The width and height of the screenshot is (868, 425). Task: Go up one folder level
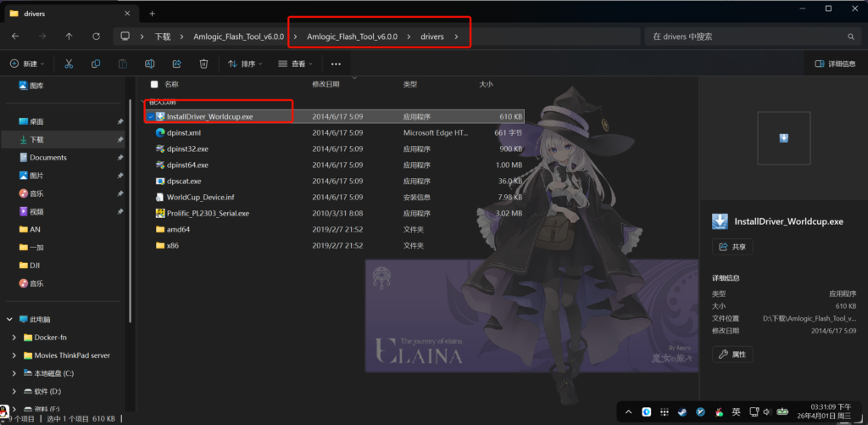point(69,36)
